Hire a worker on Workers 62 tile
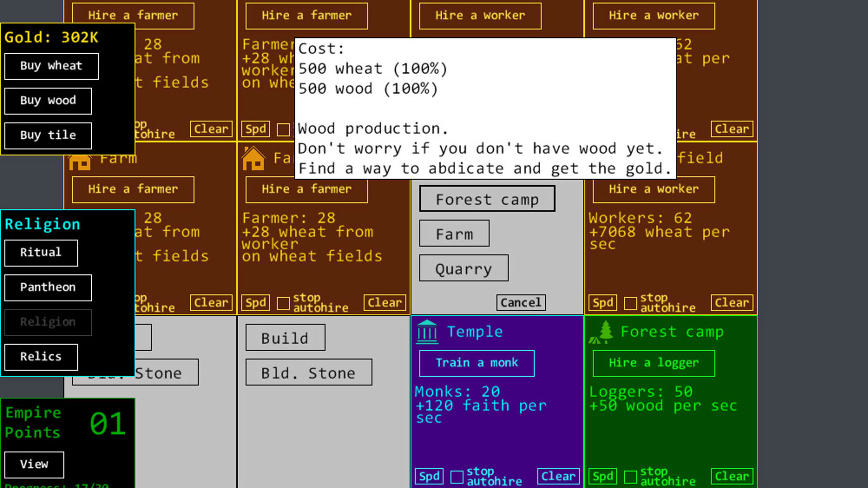This screenshot has width=868, height=488. (x=654, y=189)
